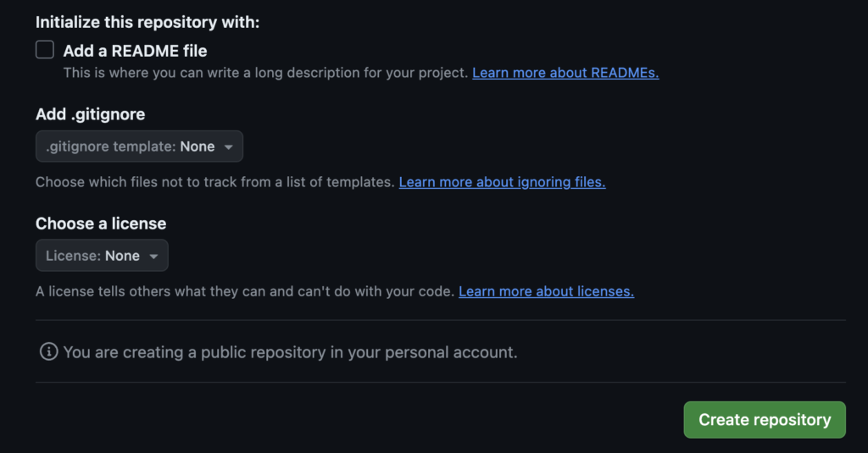
Task: Open the License: None dropdown
Action: tap(102, 256)
